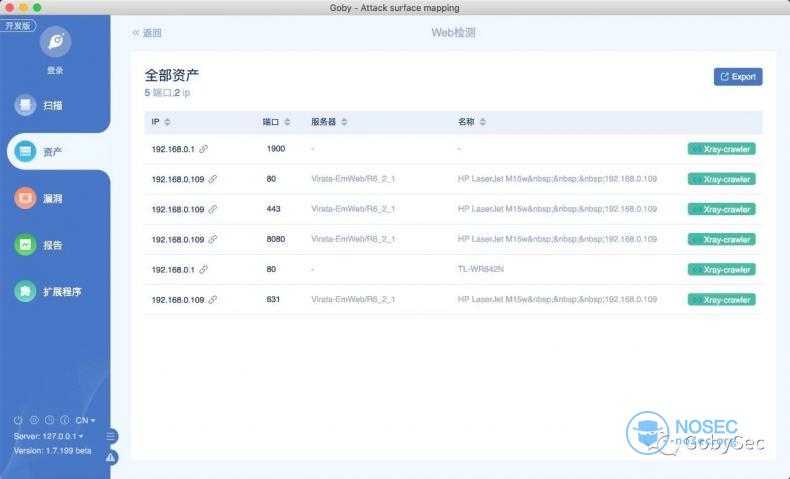The image size is (790, 479).
Task: Export the asset list
Action: (x=738, y=77)
